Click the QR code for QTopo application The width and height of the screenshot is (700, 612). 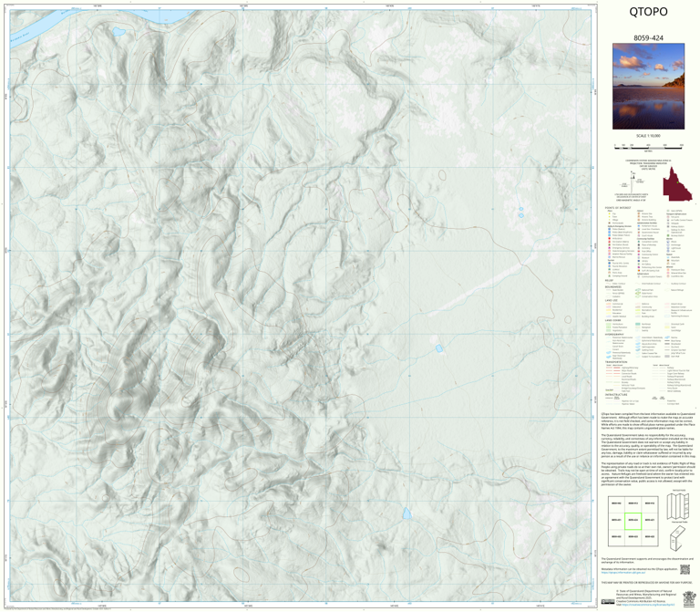pyautogui.click(x=685, y=569)
